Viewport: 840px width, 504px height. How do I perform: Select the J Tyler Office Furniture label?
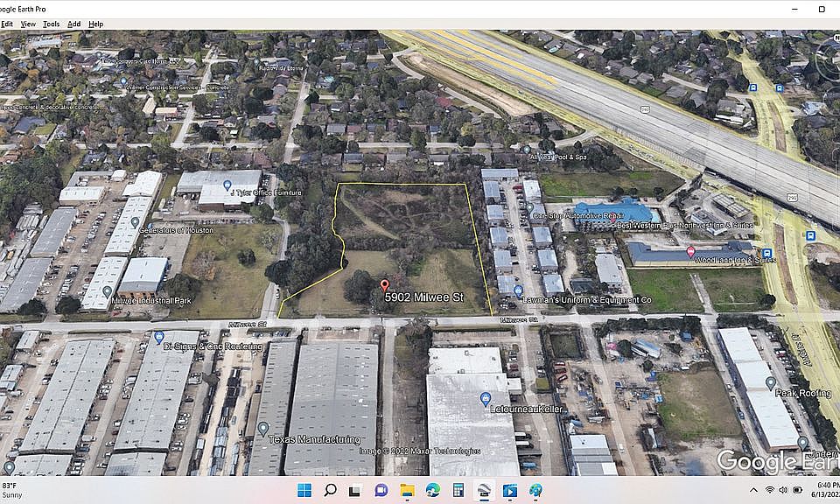pyautogui.click(x=265, y=192)
